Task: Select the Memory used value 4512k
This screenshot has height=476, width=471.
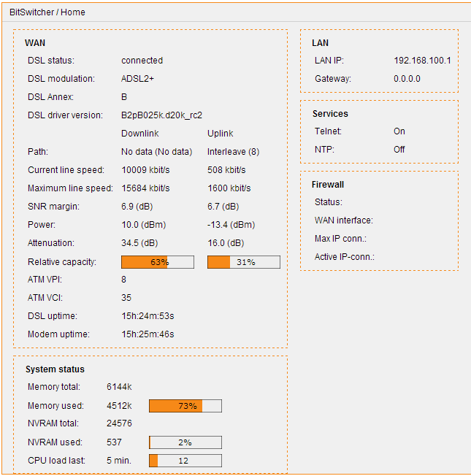Action: 119,406
